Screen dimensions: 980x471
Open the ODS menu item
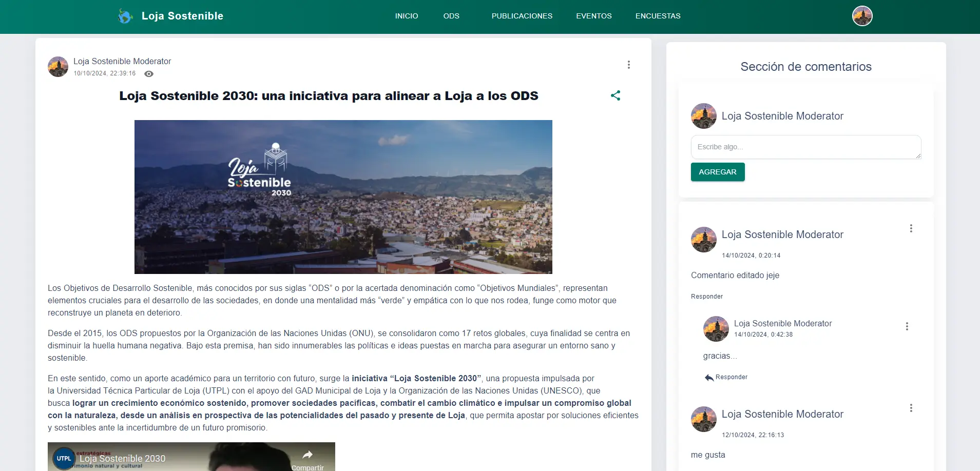[x=451, y=16]
